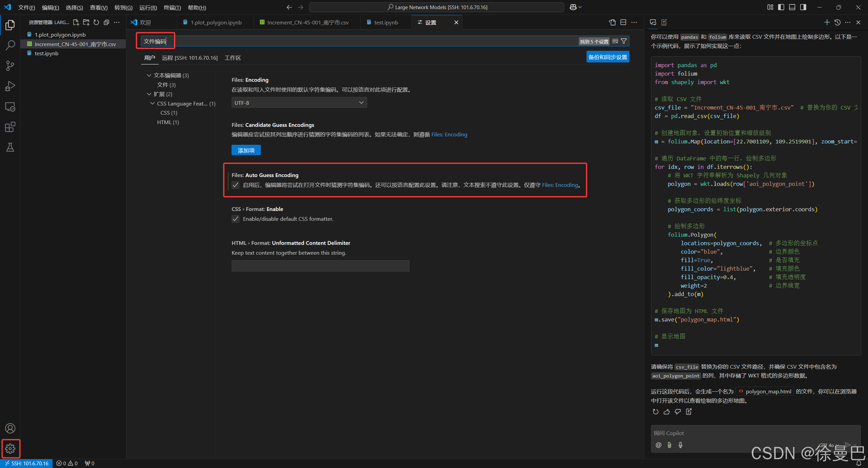This screenshot has width=868, height=468.
Task: Toggle CSS Format Enable checkbox
Action: click(x=236, y=219)
